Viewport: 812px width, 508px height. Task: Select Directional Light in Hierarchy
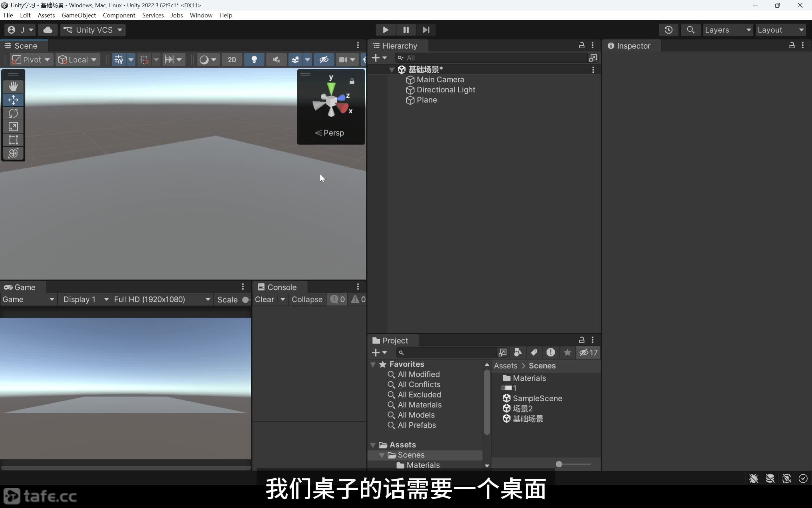click(446, 90)
